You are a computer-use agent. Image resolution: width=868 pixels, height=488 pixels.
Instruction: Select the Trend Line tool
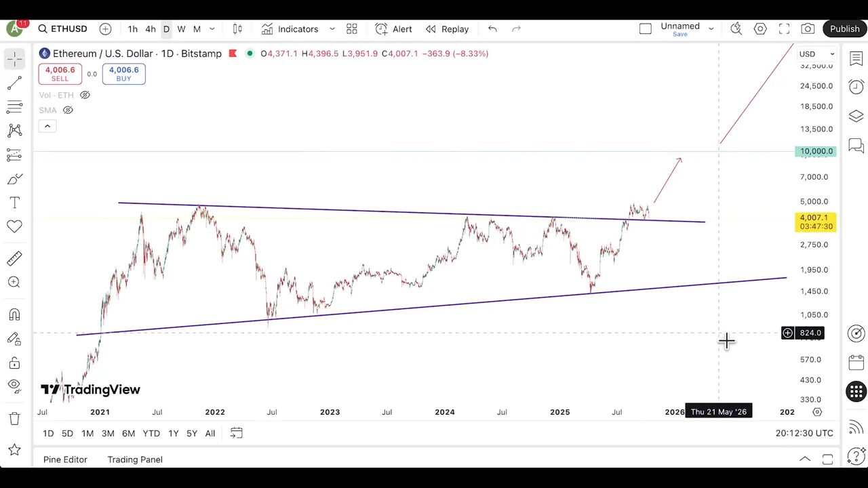pos(14,83)
